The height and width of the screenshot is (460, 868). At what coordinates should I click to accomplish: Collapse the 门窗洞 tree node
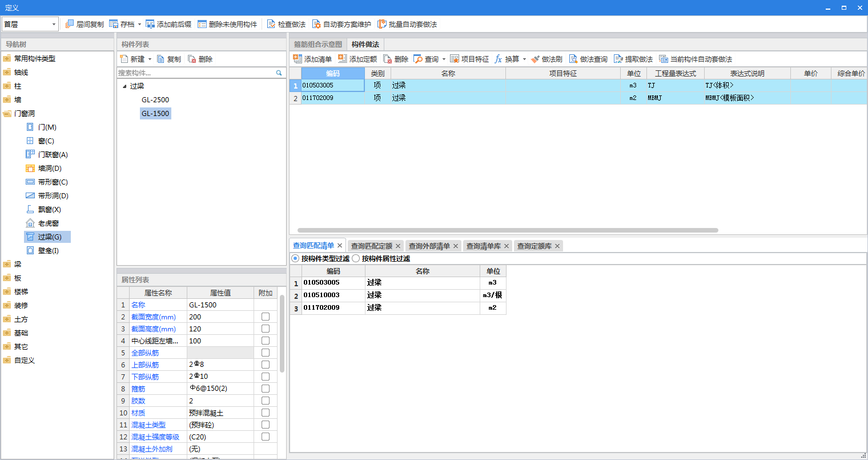coord(7,114)
